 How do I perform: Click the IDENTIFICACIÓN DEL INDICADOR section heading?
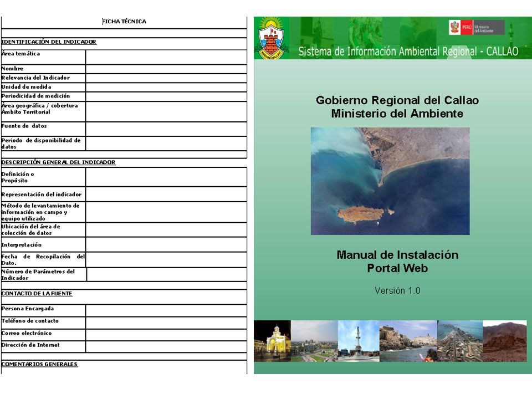[49, 42]
